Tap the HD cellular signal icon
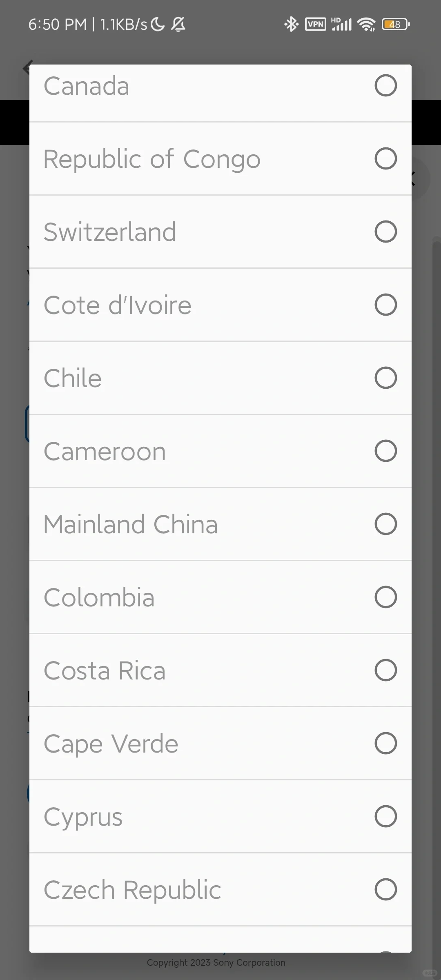This screenshot has height=980, width=441. coord(341,24)
